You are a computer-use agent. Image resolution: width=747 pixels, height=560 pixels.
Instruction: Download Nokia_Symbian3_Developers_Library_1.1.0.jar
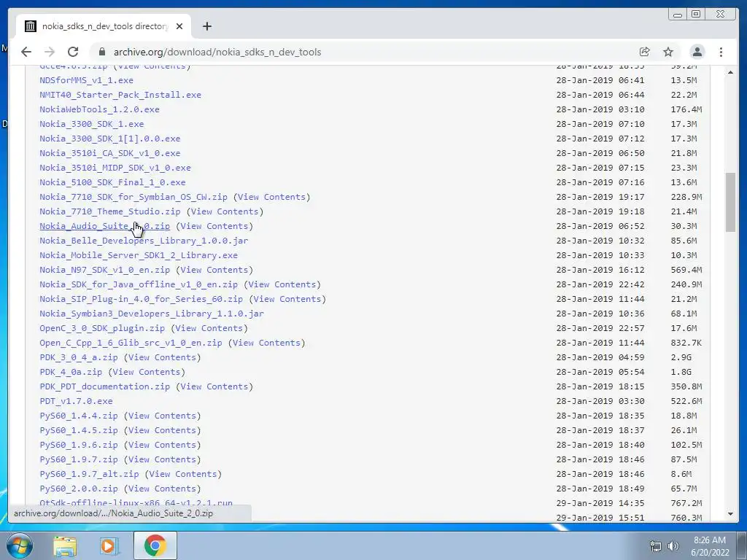[x=152, y=314]
